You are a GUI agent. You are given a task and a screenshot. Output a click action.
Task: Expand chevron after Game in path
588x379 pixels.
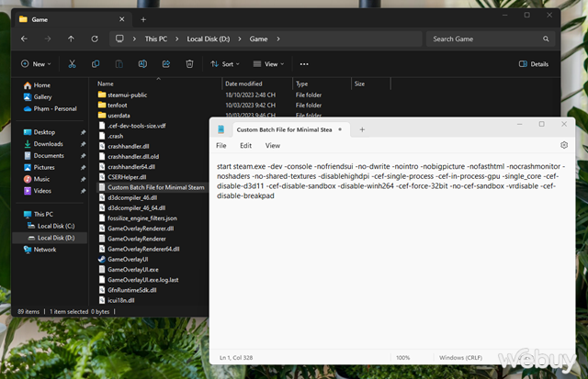[x=278, y=39]
